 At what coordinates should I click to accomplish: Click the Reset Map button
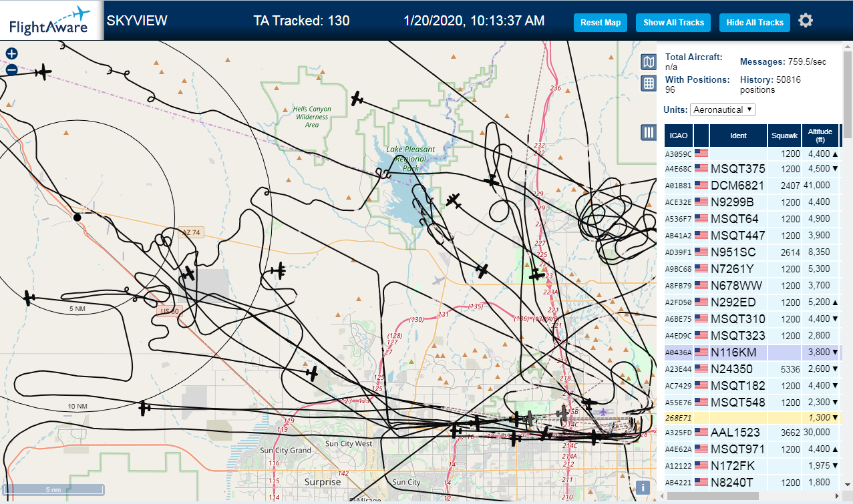coord(601,22)
